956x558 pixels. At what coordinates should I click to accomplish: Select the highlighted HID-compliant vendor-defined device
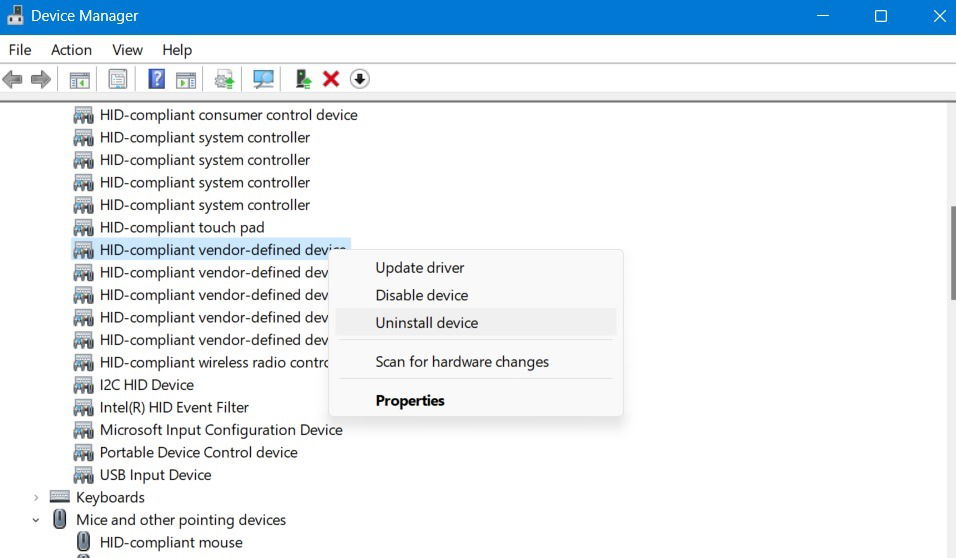click(210, 250)
